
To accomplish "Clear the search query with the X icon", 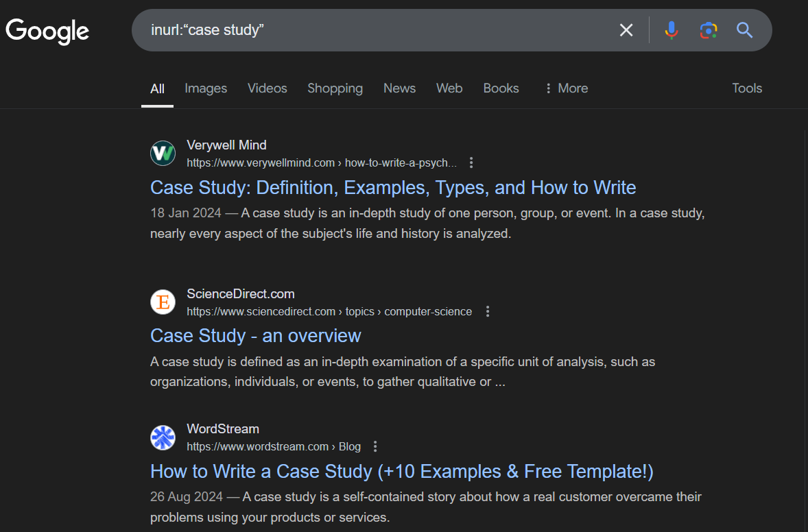I will tap(626, 30).
